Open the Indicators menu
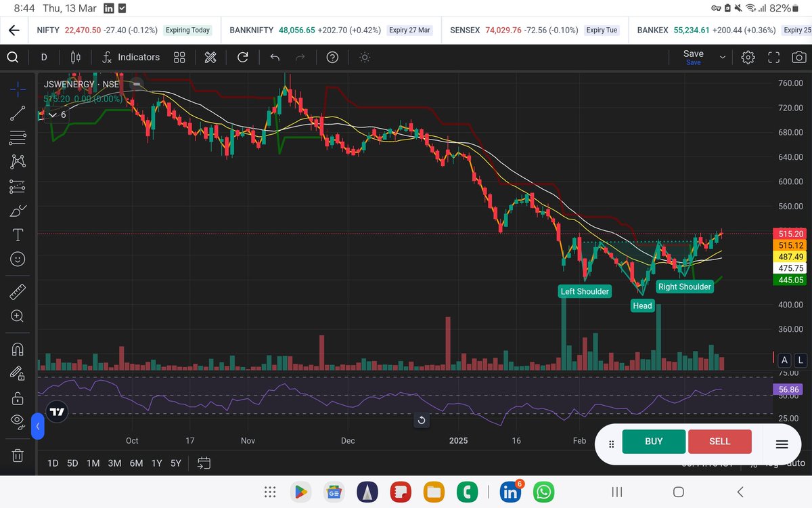 [x=131, y=58]
